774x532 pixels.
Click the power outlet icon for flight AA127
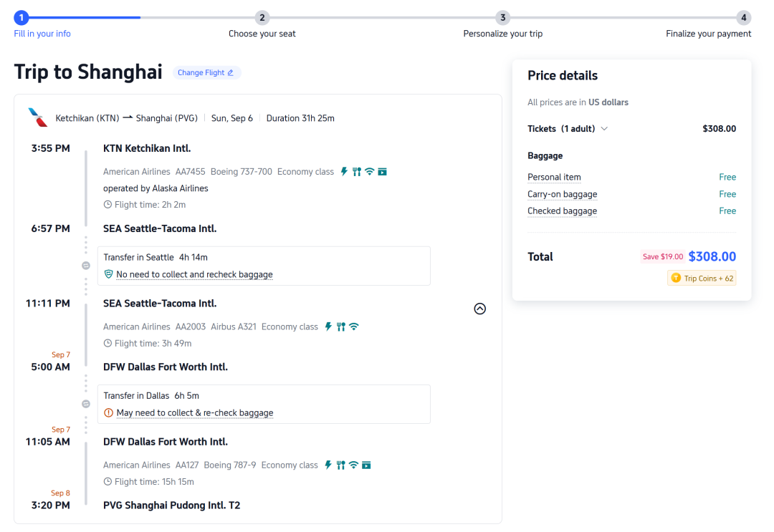[x=328, y=465]
